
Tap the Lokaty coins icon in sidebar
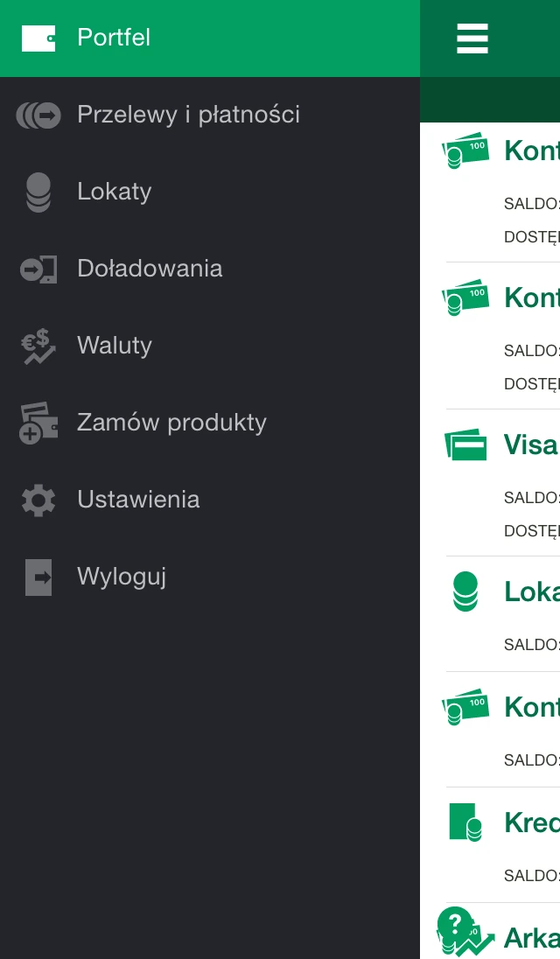pos(38,192)
